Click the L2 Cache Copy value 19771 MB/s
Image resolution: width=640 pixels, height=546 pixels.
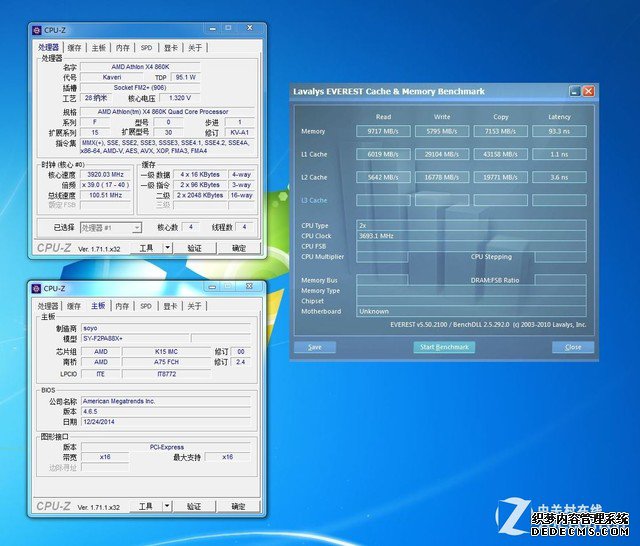point(500,178)
